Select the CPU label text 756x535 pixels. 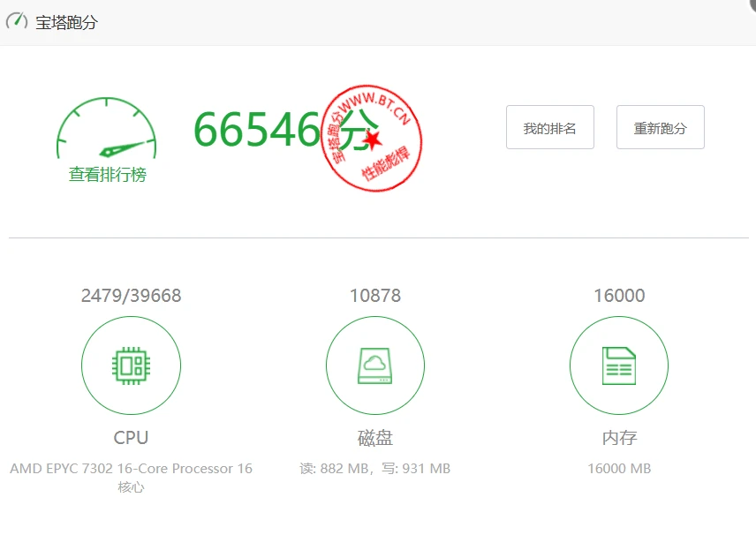tap(131, 438)
